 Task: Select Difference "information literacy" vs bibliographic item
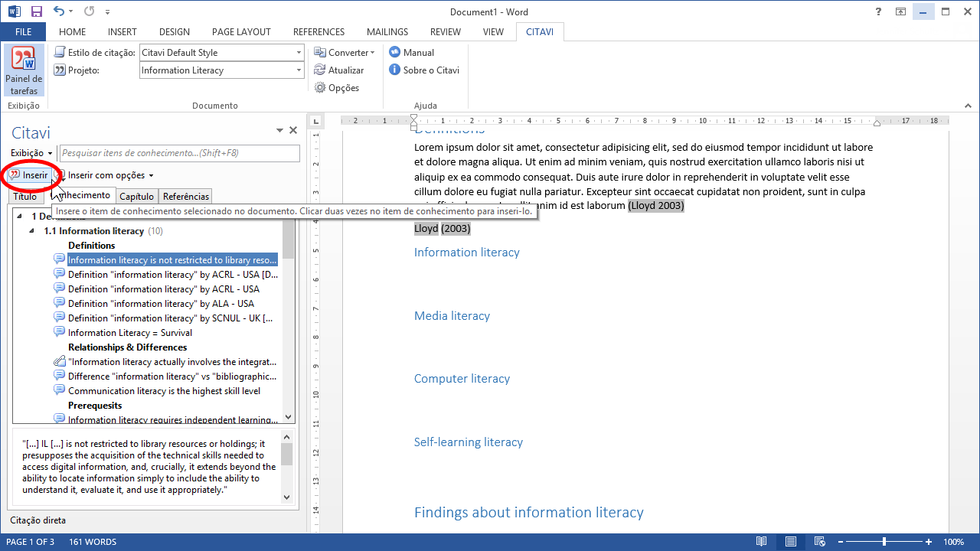click(x=172, y=376)
